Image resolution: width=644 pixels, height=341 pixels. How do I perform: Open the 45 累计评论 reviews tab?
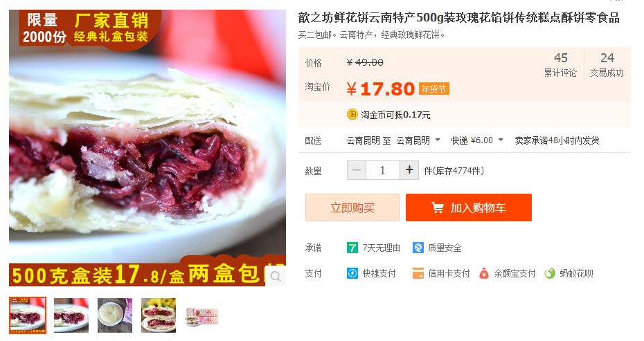pyautogui.click(x=560, y=64)
